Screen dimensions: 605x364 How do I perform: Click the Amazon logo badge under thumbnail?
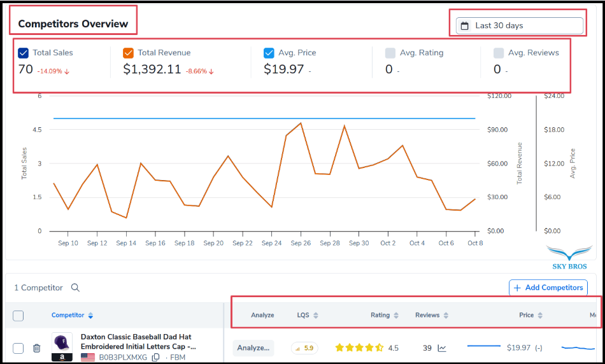coord(62,358)
